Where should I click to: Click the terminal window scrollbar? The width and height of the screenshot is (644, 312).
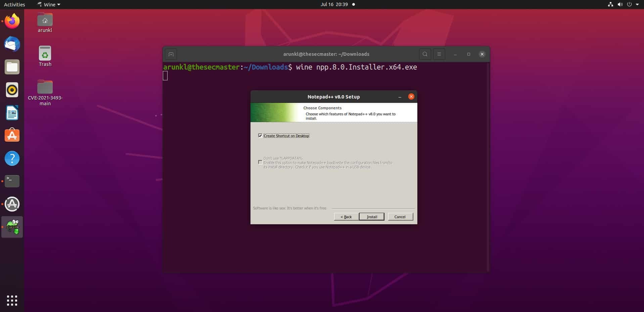click(488, 167)
